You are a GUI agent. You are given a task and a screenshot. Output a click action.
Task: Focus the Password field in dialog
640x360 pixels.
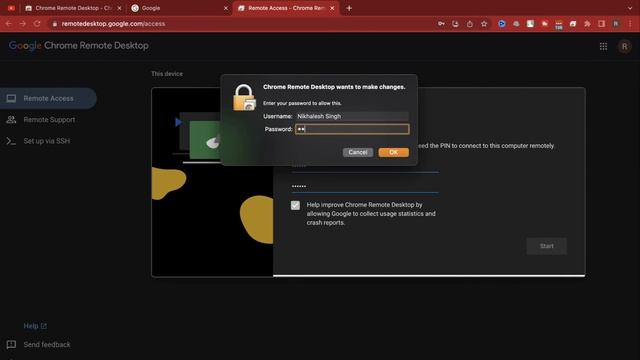pyautogui.click(x=352, y=129)
